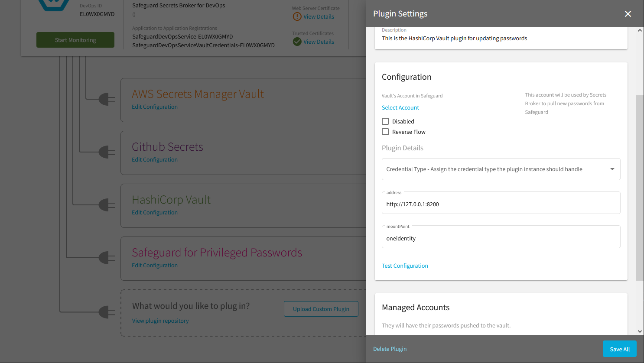This screenshot has height=363, width=644.
Task: Click the Save All button
Action: [x=619, y=349]
